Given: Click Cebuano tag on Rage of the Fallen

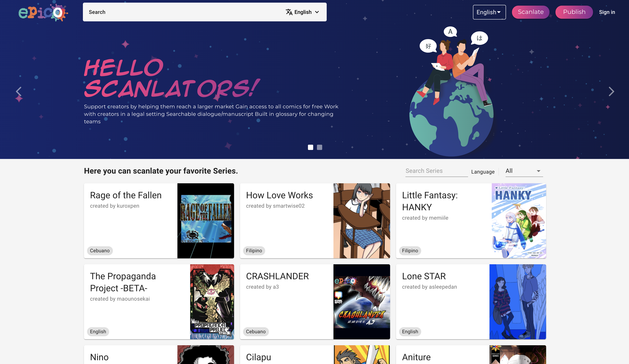Looking at the screenshot, I should pos(100,250).
